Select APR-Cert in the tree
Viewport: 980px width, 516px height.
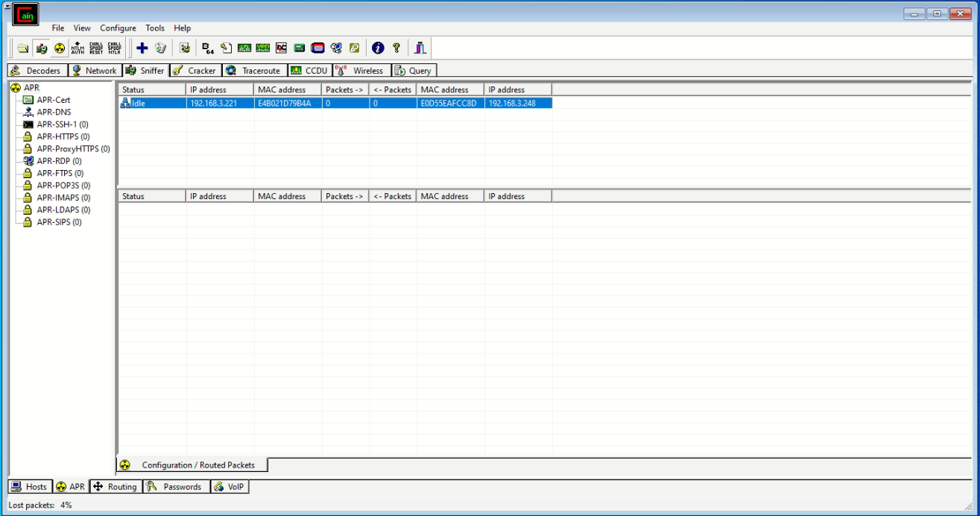pyautogui.click(x=54, y=100)
